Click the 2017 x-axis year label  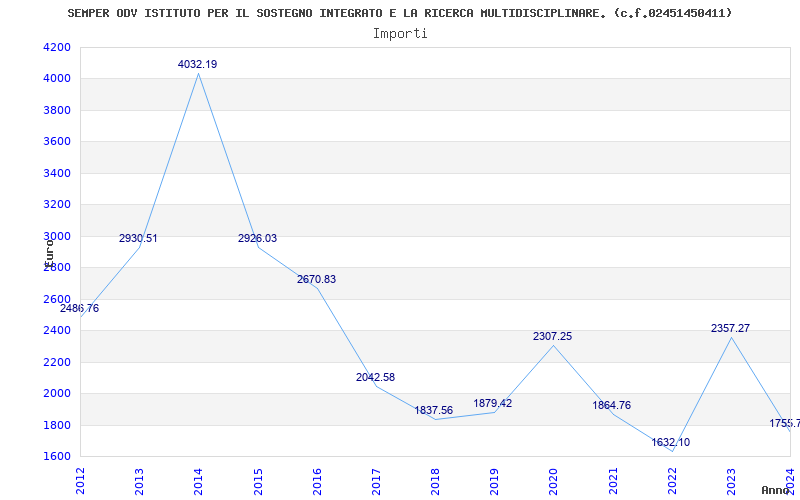tap(376, 481)
